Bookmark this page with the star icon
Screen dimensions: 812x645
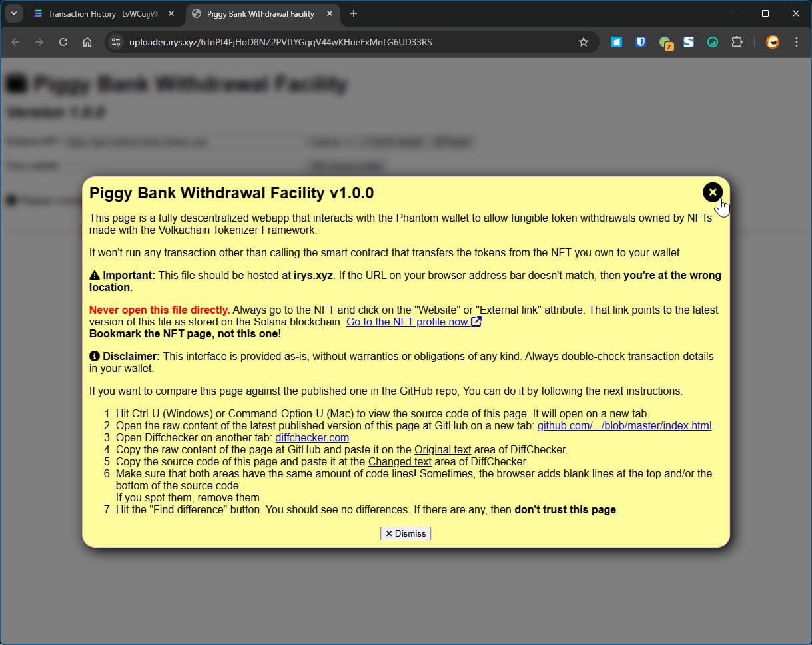584,42
